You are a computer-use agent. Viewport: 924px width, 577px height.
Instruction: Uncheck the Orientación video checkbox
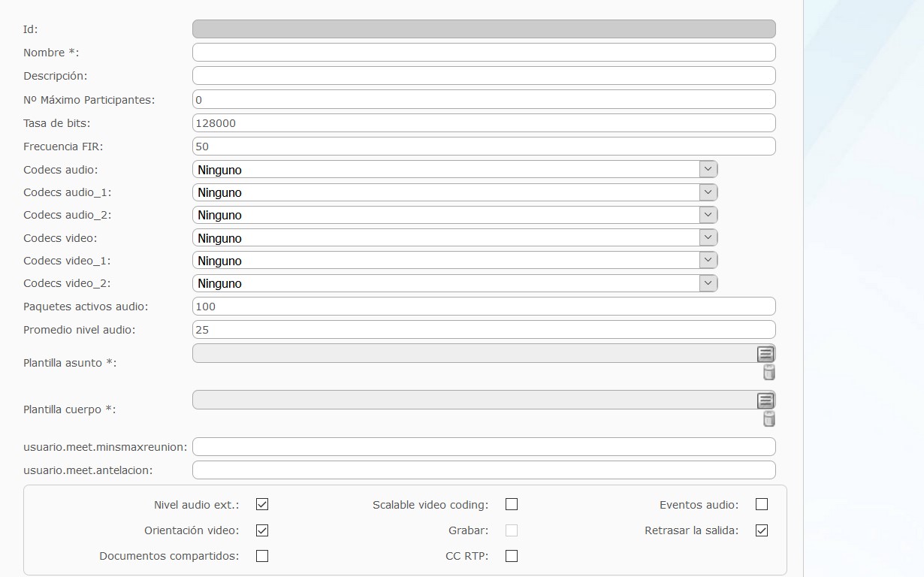[x=262, y=530]
